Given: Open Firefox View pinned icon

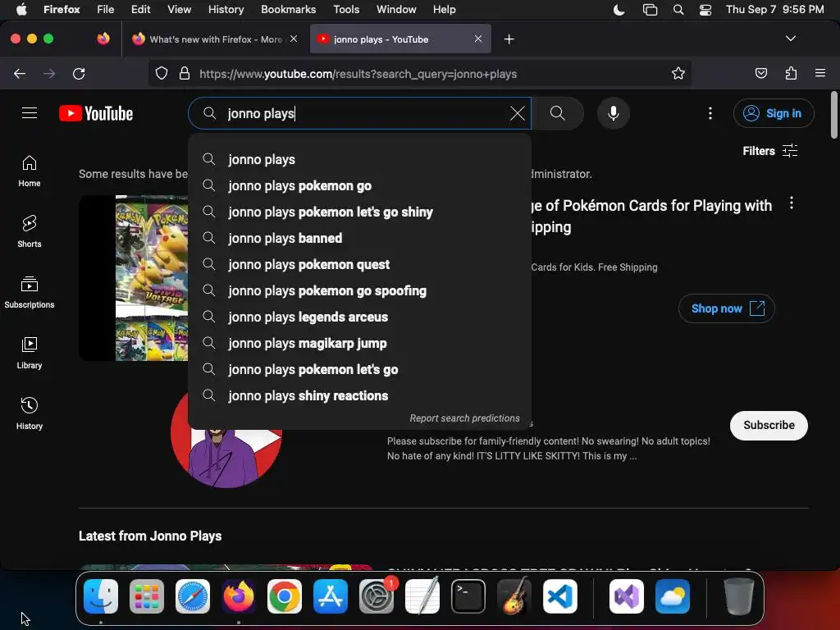Looking at the screenshot, I should [103, 39].
